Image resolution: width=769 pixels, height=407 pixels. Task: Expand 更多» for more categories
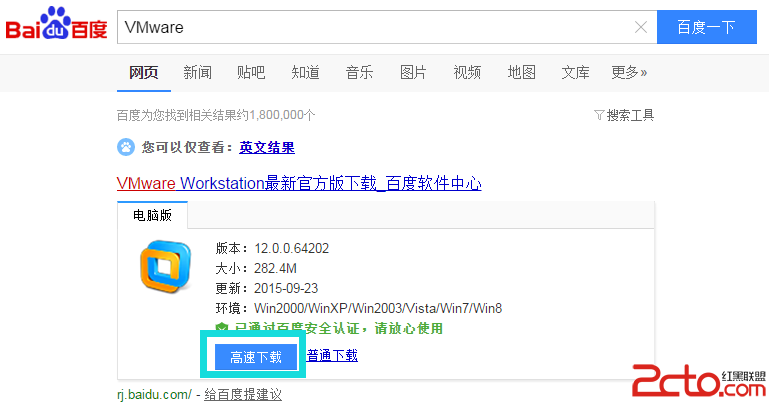[x=629, y=73]
